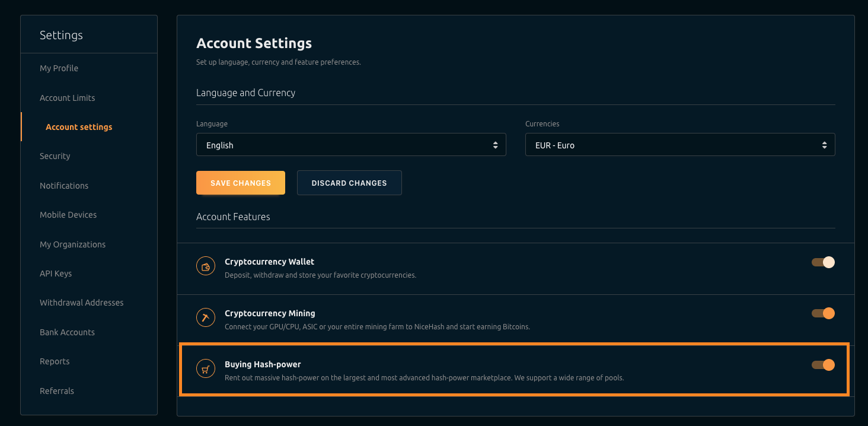Click the Cryptocurrency Wallet title text

269,262
